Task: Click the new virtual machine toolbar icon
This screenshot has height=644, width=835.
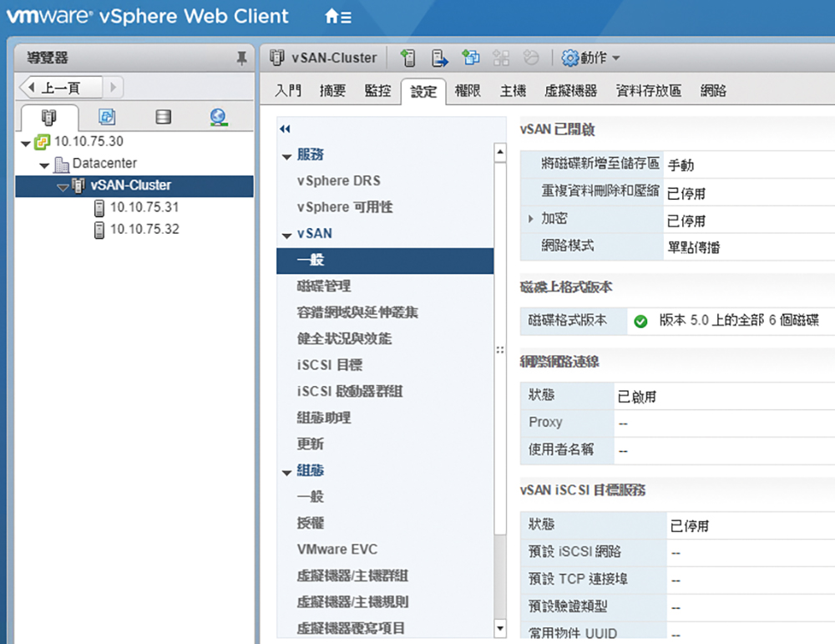Action: pos(471,57)
